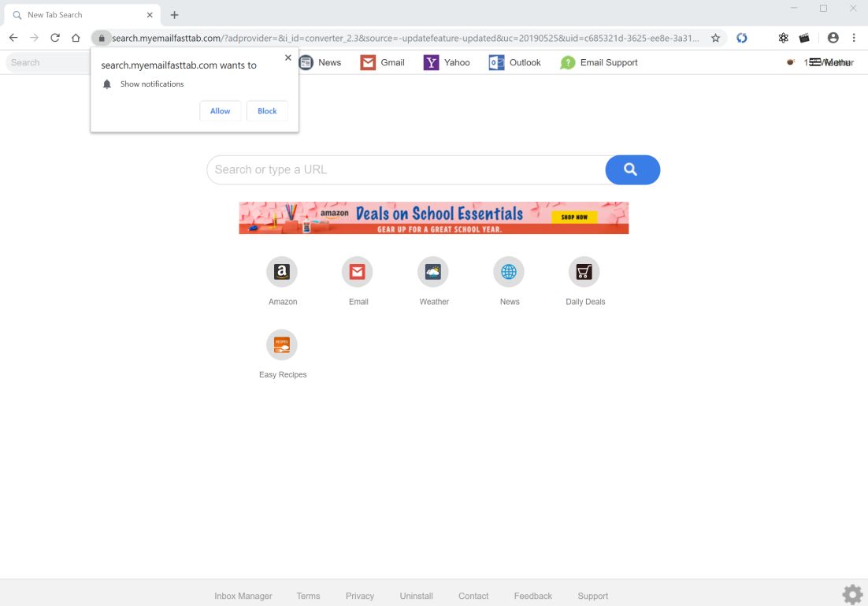
Task: Click the News toolbar shortcut
Action: point(320,62)
